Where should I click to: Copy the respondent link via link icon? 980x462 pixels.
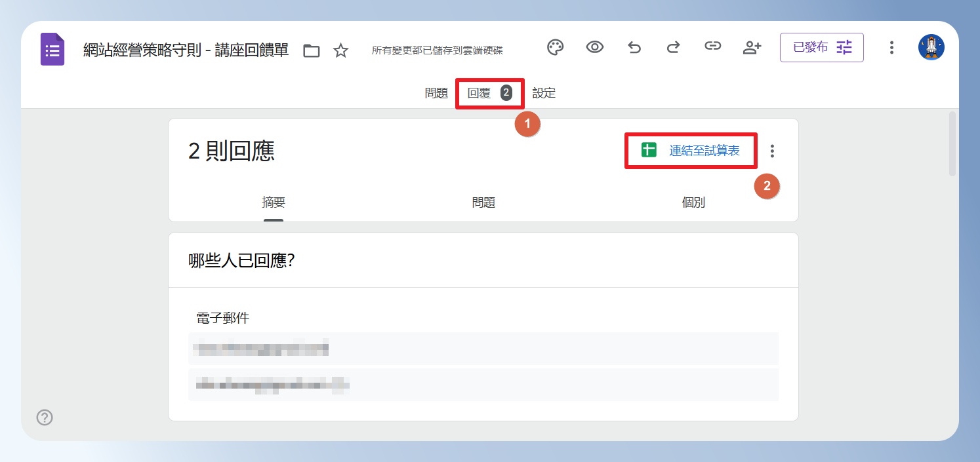(712, 47)
